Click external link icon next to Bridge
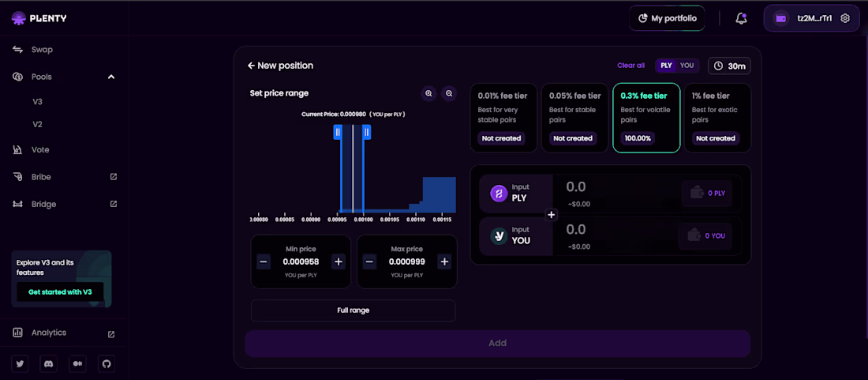 [114, 204]
